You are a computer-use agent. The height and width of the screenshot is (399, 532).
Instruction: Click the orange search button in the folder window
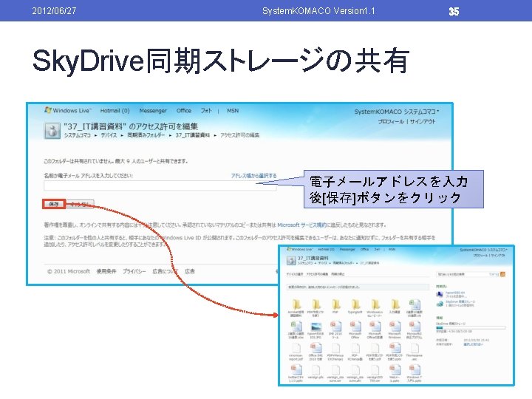pyautogui.click(x=503, y=274)
